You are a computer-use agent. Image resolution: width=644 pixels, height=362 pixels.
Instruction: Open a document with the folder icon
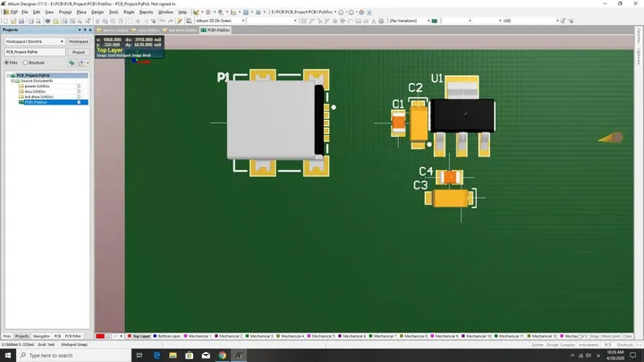click(13, 21)
